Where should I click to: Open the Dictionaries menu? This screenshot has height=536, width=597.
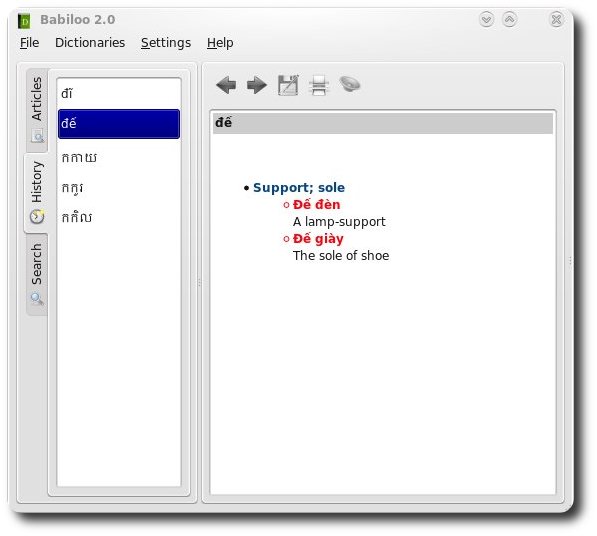point(90,43)
